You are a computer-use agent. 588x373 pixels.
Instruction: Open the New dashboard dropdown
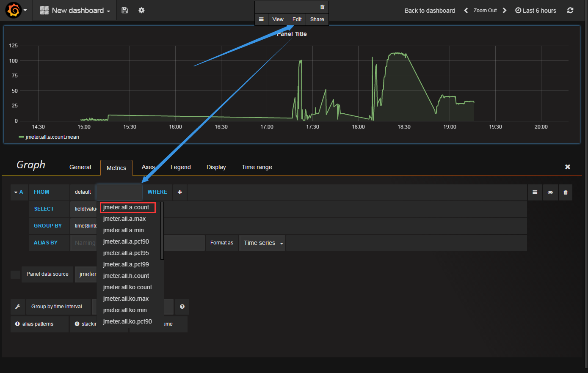coord(75,11)
